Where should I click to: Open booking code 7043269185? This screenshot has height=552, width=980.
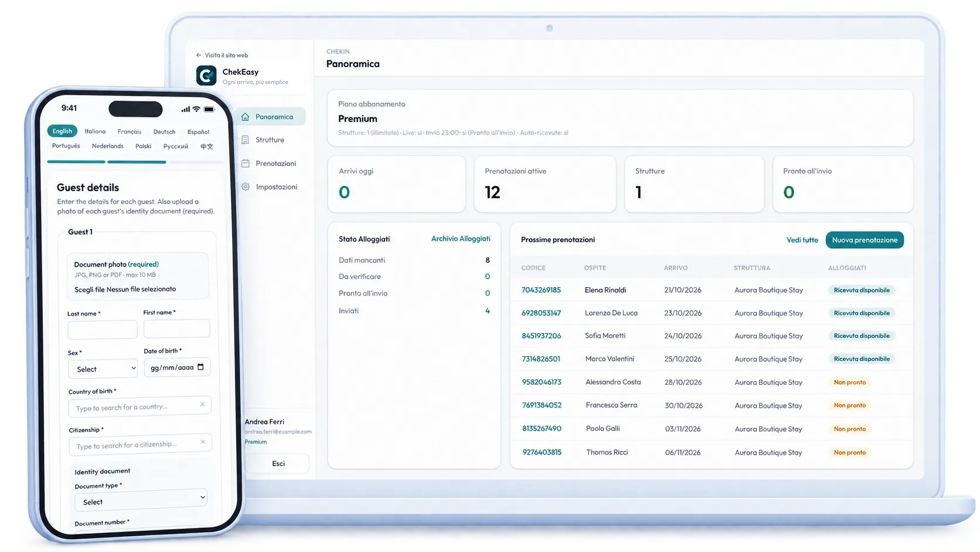point(541,290)
